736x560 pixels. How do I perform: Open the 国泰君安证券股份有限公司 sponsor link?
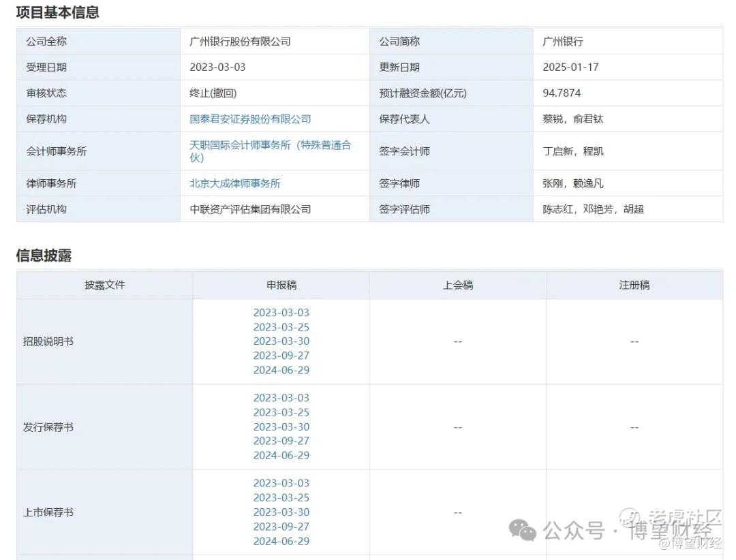[x=250, y=119]
